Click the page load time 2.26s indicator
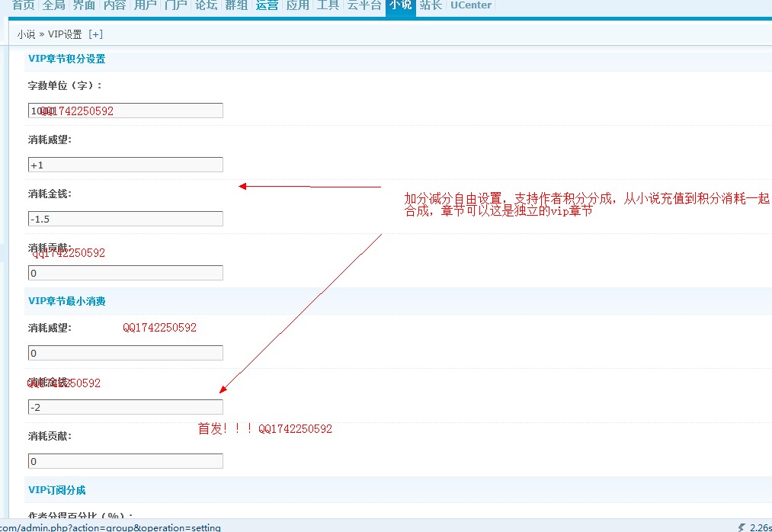Viewport: 772px width, 532px height. (x=755, y=527)
